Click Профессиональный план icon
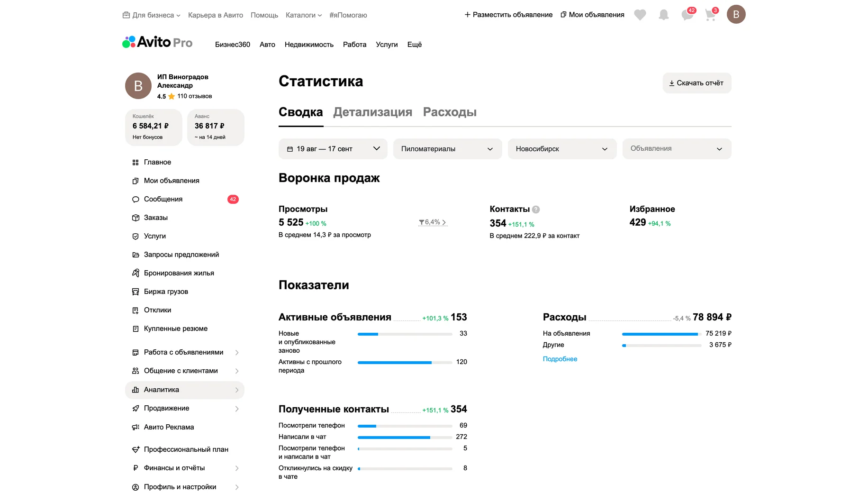The width and height of the screenshot is (868, 493). click(136, 449)
